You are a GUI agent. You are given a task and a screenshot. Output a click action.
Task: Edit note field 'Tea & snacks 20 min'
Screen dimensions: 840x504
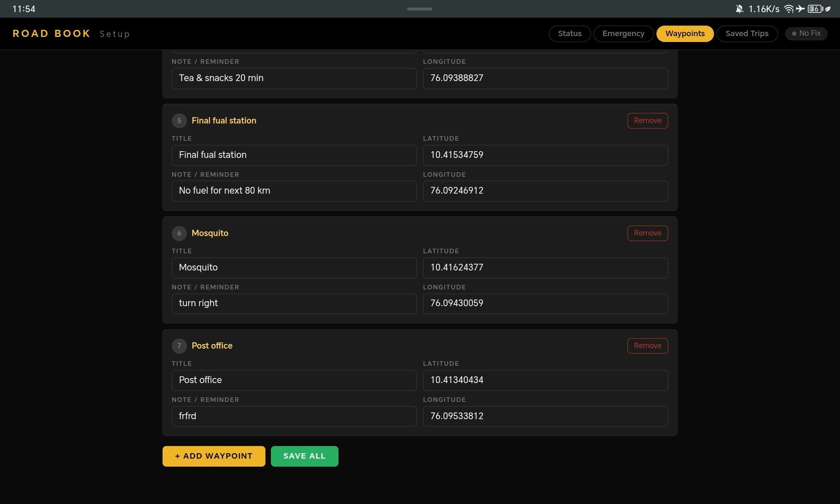pyautogui.click(x=294, y=79)
